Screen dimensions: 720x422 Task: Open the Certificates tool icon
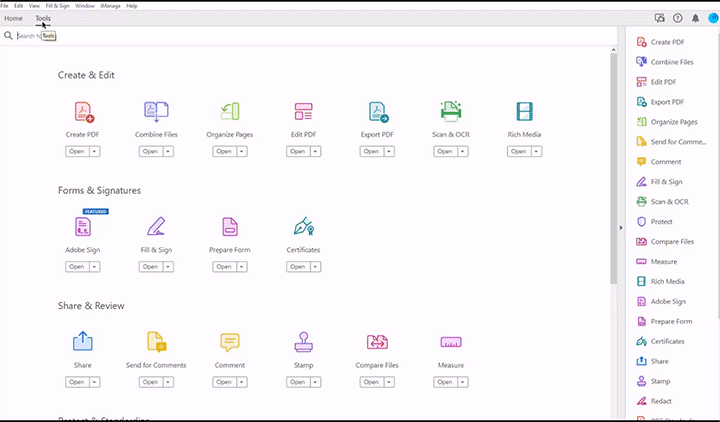click(x=303, y=227)
